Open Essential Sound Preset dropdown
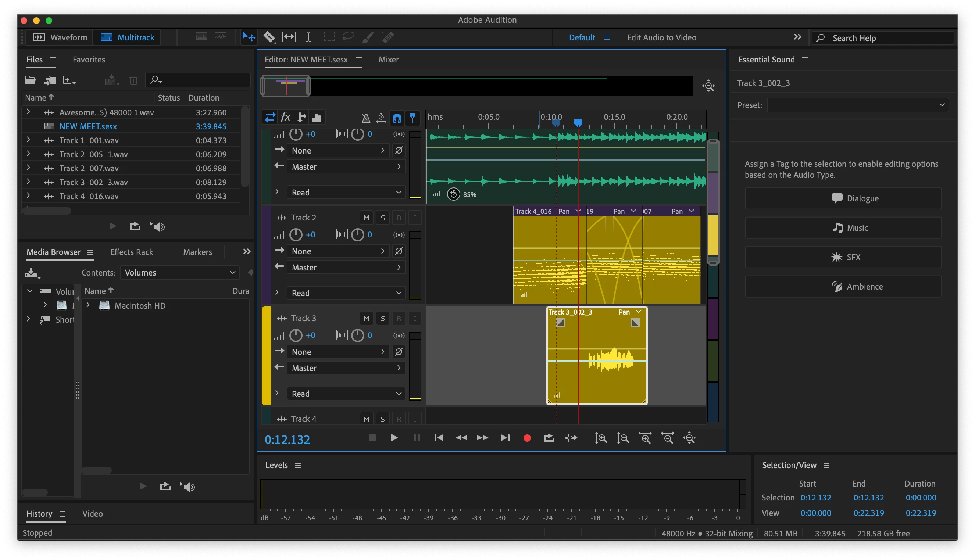Image resolution: width=975 pixels, height=560 pixels. click(x=857, y=105)
